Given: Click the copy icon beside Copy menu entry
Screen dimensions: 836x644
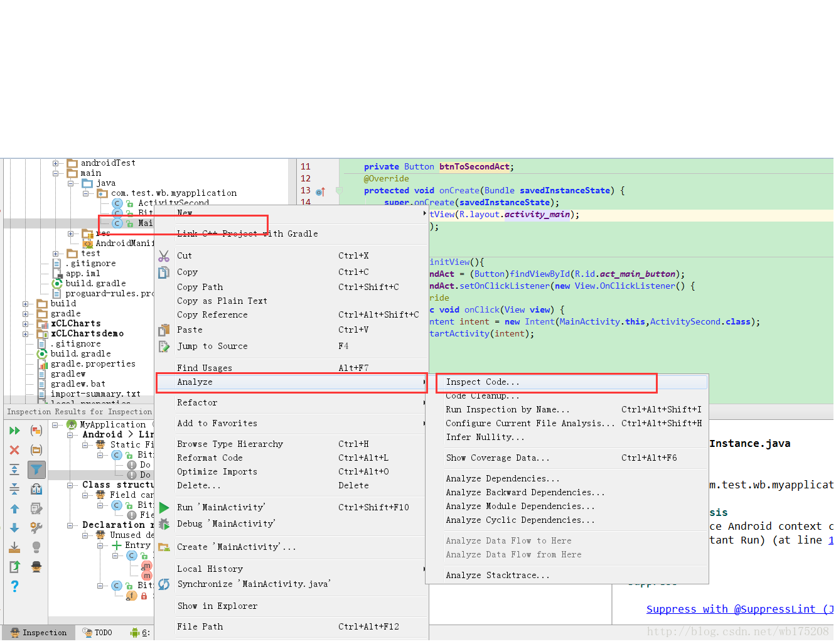Looking at the screenshot, I should pos(164,272).
